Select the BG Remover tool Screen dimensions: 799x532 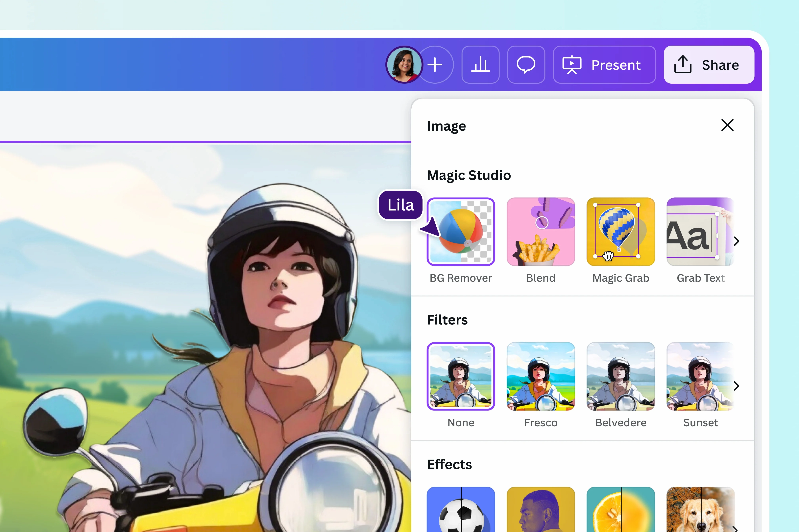(x=460, y=232)
